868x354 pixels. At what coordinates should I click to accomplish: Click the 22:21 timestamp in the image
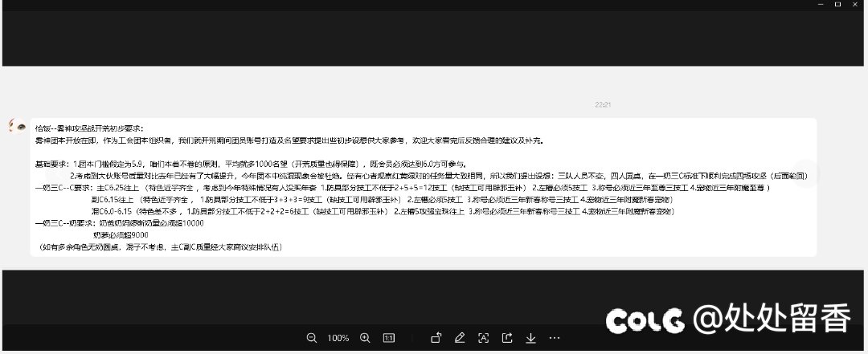603,104
